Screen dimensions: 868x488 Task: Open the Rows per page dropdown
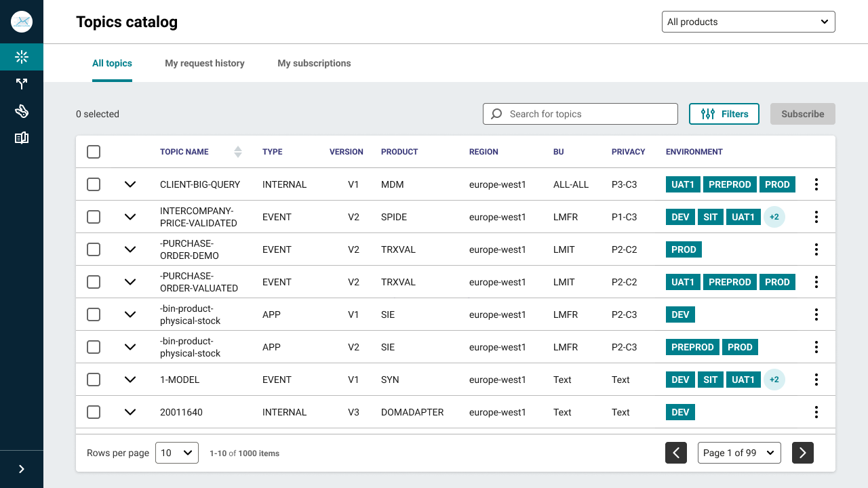click(x=177, y=453)
